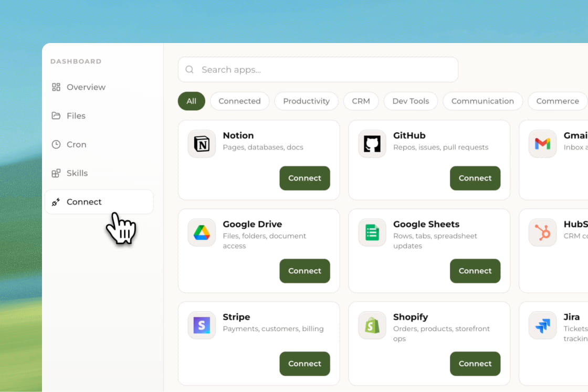
Task: Click "Orders, products, storefront ops" description
Action: coord(442,334)
